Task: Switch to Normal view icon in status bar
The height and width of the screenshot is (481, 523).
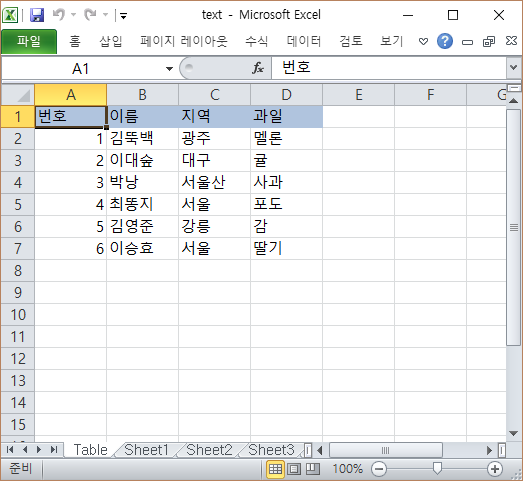Action: click(275, 469)
